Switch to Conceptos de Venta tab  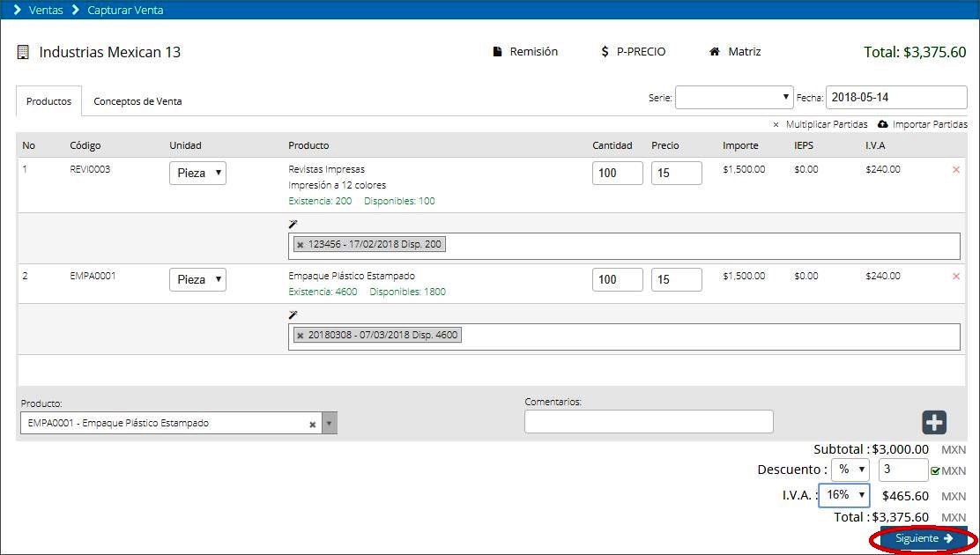[137, 101]
